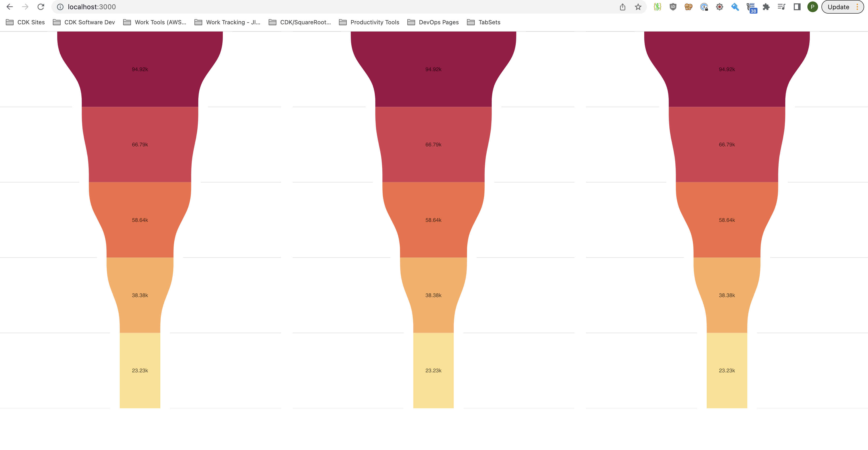Open the uBlock Origin shield extension
868x450 pixels.
click(x=673, y=7)
